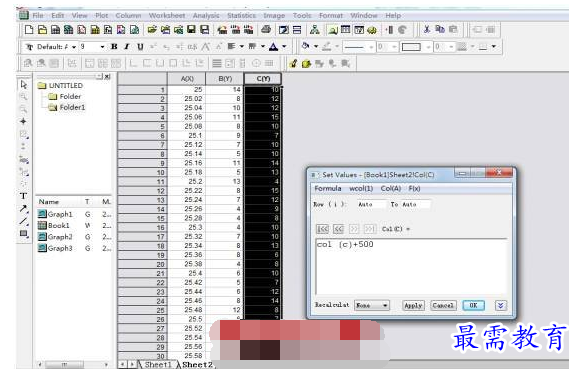Image resolution: width=575 pixels, height=369 pixels.
Task: Select the Screen Reader crosshair tool
Action: [x=23, y=121]
